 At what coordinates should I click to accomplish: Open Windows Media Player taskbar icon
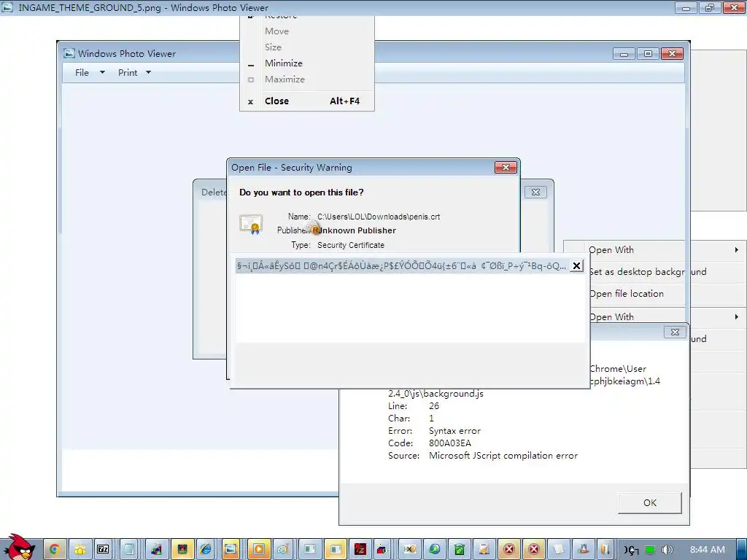coord(258,550)
